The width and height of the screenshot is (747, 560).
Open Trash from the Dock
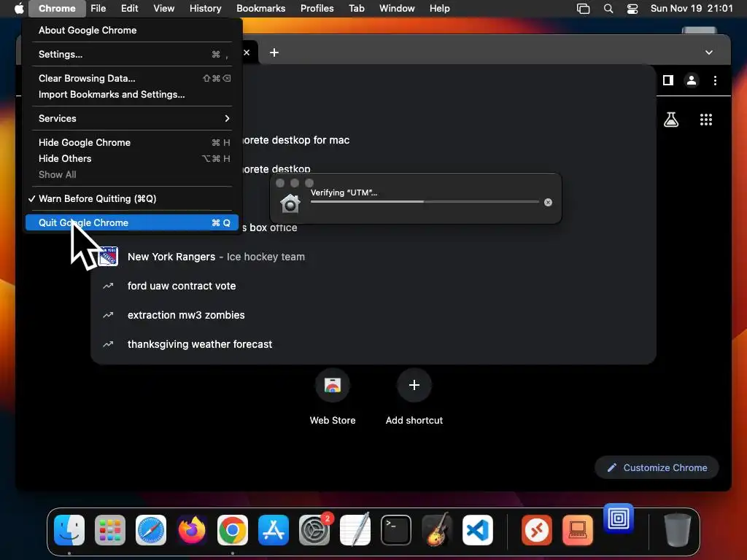(677, 530)
